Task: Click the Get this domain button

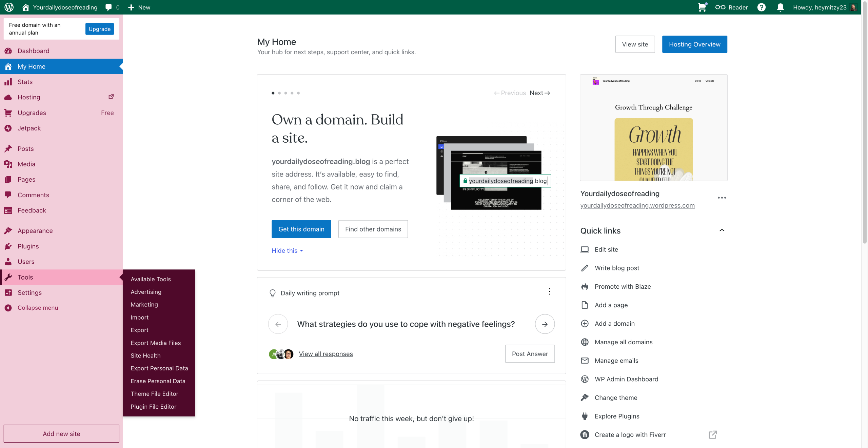Action: pyautogui.click(x=301, y=229)
